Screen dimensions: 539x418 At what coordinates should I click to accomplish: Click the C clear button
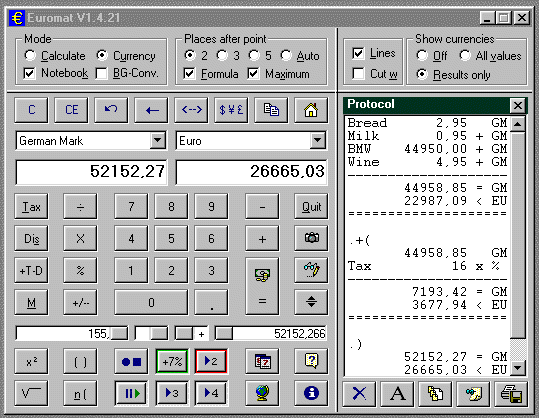(x=31, y=110)
